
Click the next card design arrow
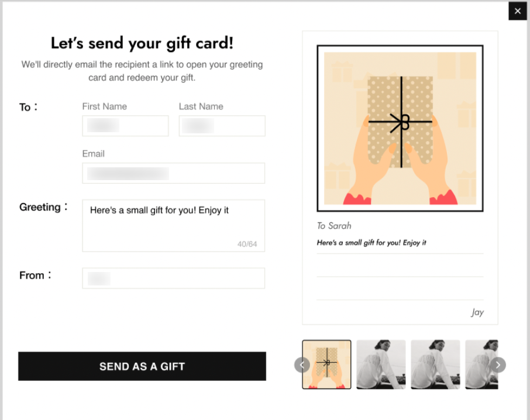(498, 365)
